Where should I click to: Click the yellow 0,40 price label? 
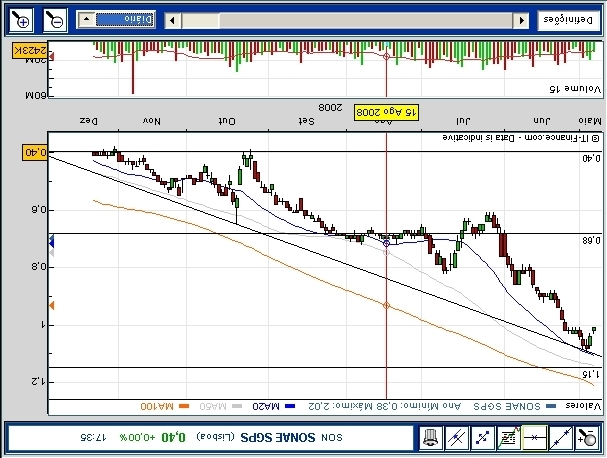[x=35, y=152]
